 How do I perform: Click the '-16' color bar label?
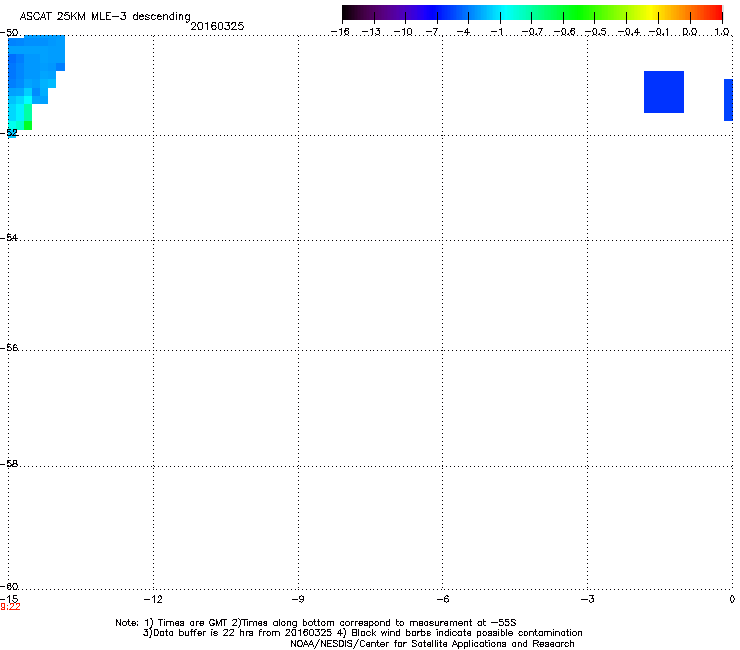pos(340,32)
